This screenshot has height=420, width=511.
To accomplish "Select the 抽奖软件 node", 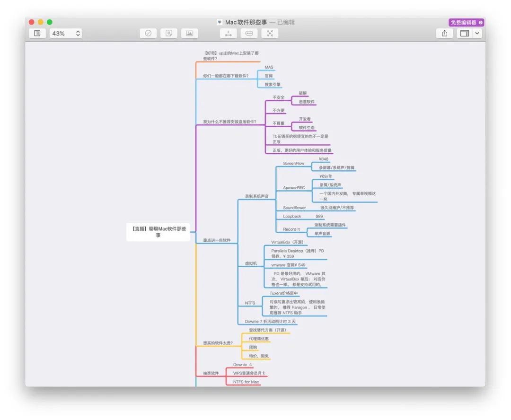I will [211, 373].
